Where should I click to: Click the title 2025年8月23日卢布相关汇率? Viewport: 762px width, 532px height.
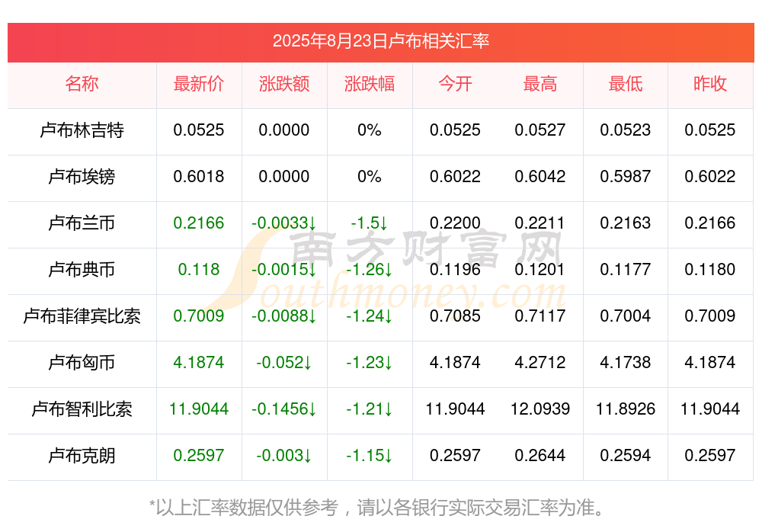pyautogui.click(x=380, y=41)
